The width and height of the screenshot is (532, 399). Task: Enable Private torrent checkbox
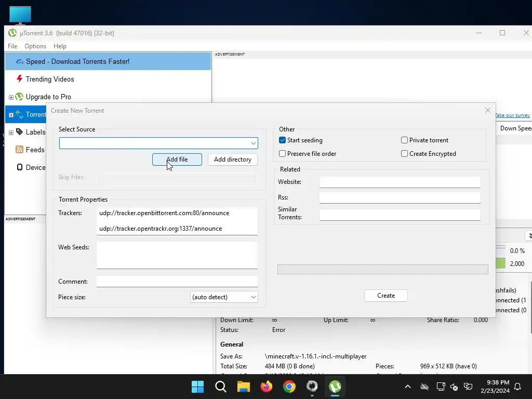(x=404, y=140)
